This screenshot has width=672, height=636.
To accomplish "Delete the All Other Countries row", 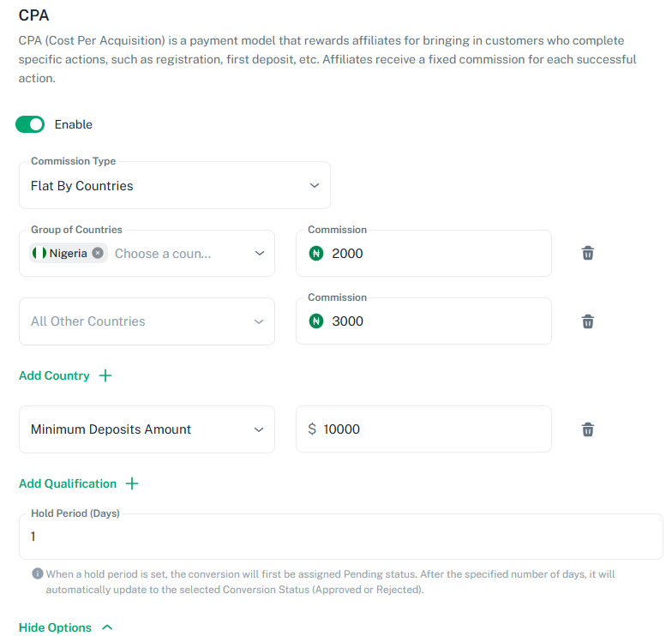I will point(588,321).
